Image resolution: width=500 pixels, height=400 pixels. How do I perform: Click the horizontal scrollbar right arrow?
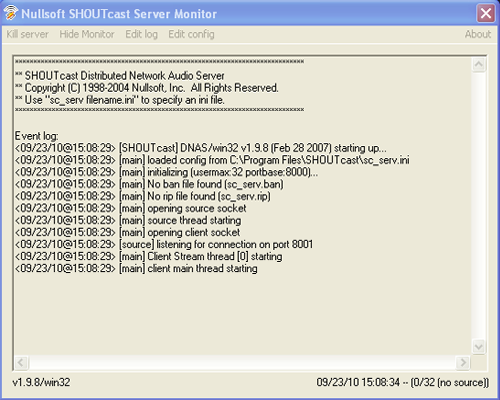463,362
